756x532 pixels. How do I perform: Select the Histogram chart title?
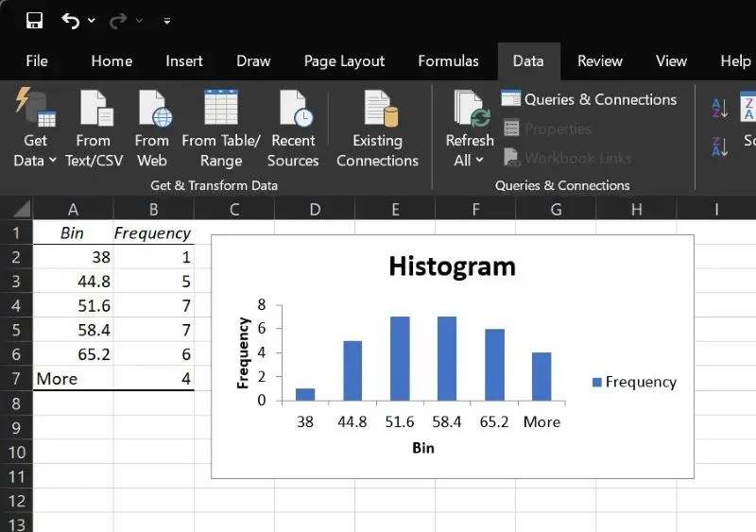click(x=452, y=266)
